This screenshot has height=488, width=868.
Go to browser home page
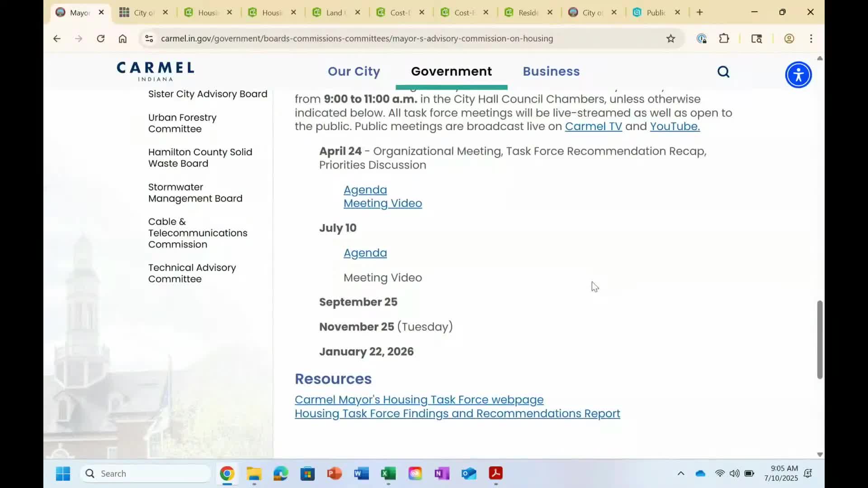point(123,39)
